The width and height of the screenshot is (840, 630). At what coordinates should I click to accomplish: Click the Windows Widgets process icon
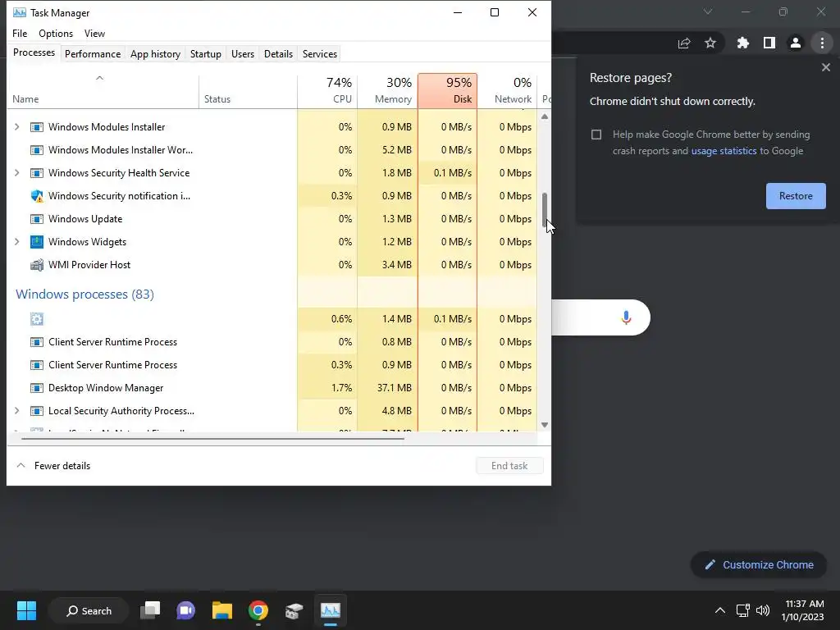pos(36,242)
